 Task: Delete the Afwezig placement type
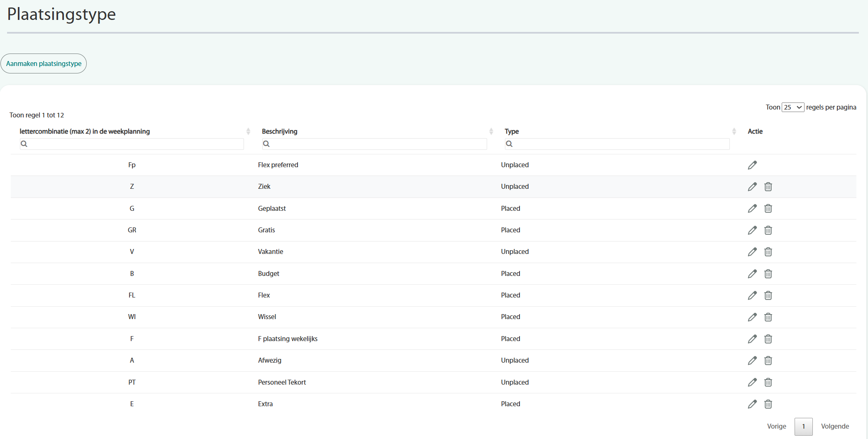coord(768,361)
